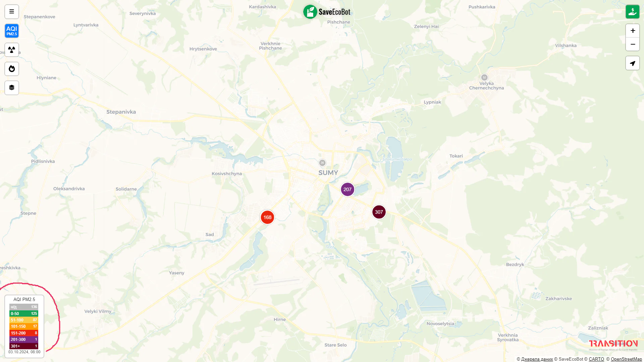Click the green 0-50 legend row
The height and width of the screenshot is (362, 644).
click(24, 314)
